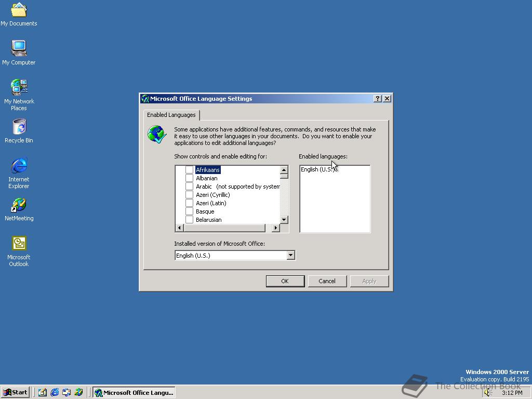Click the globe checkmark dialog icon

[x=157, y=135]
